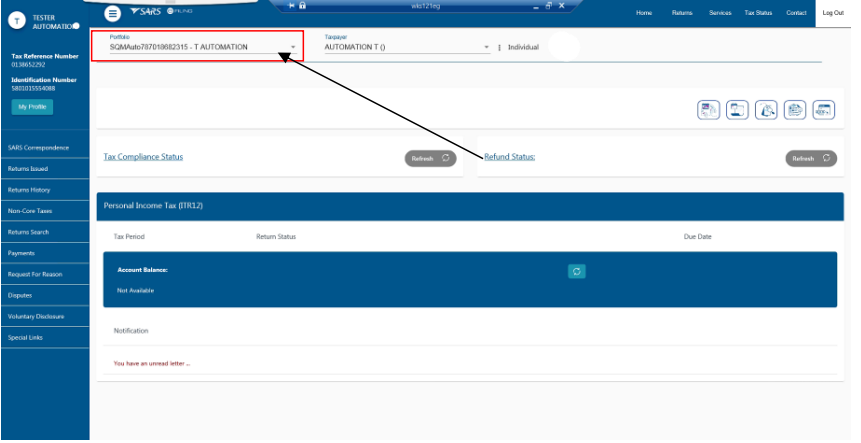Open the Tax Compliance Status link

click(143, 157)
